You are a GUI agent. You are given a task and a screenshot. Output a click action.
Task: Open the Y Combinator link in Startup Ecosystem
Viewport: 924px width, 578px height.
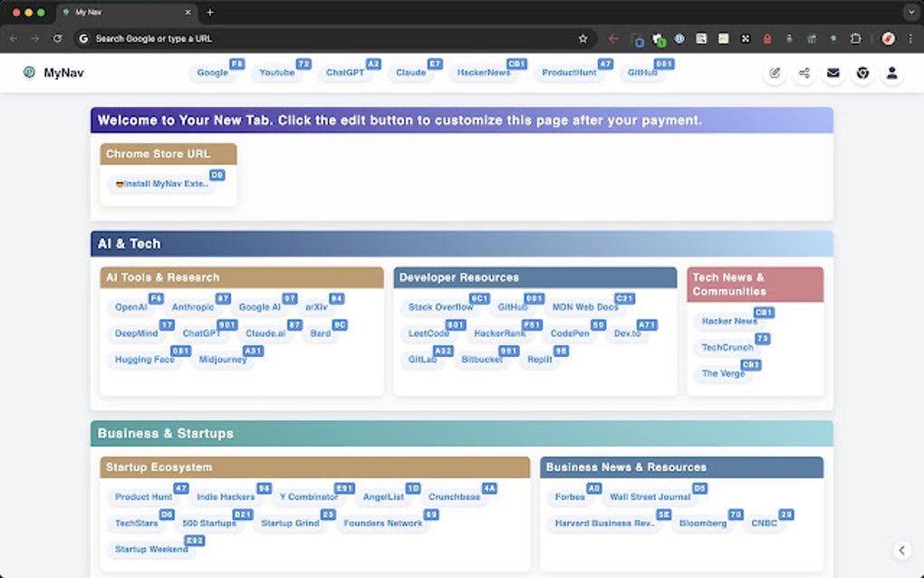click(x=308, y=497)
